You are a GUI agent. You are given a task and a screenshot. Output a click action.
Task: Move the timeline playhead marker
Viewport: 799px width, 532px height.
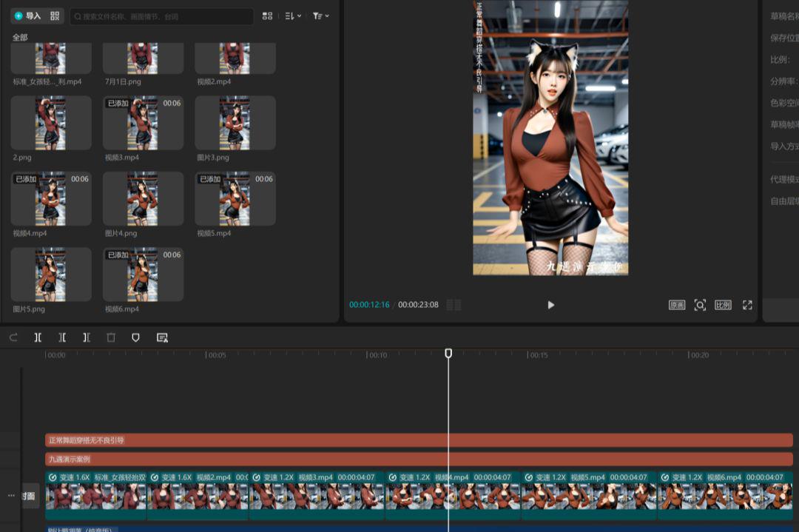[x=449, y=354]
